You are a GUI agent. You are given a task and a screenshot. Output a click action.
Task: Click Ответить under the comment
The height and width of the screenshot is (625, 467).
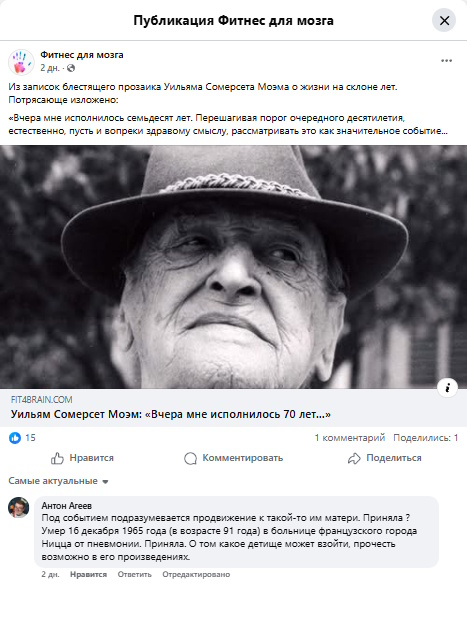coord(135,574)
